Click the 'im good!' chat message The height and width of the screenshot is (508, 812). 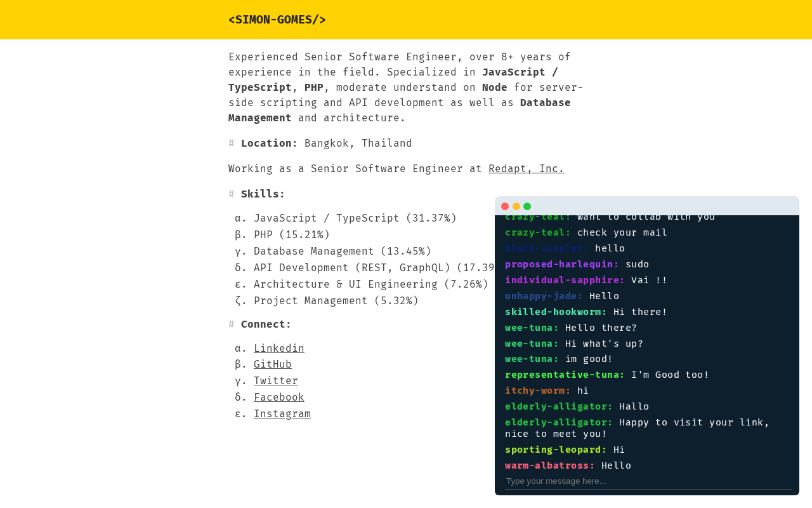click(589, 359)
